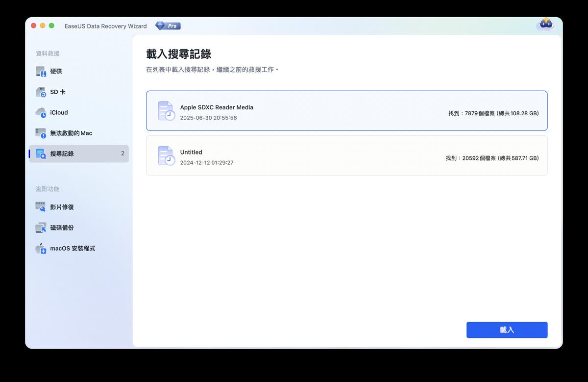Select the Apple SDXC Reader Media record title

click(217, 107)
